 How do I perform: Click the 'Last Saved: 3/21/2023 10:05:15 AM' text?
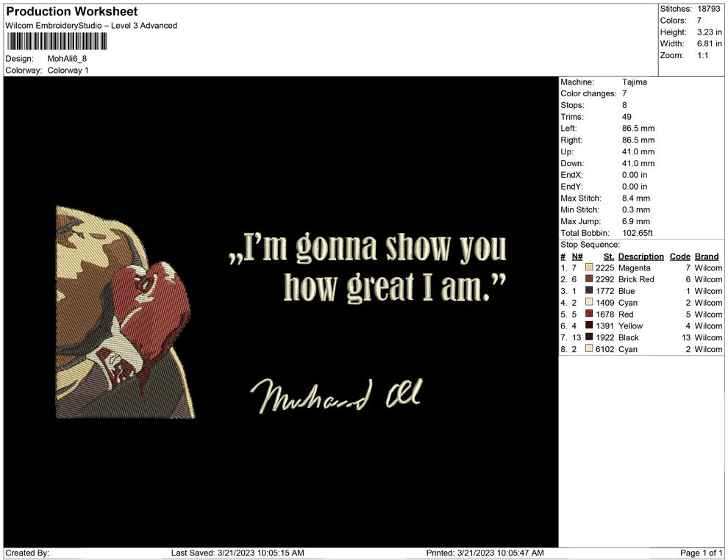(238, 553)
